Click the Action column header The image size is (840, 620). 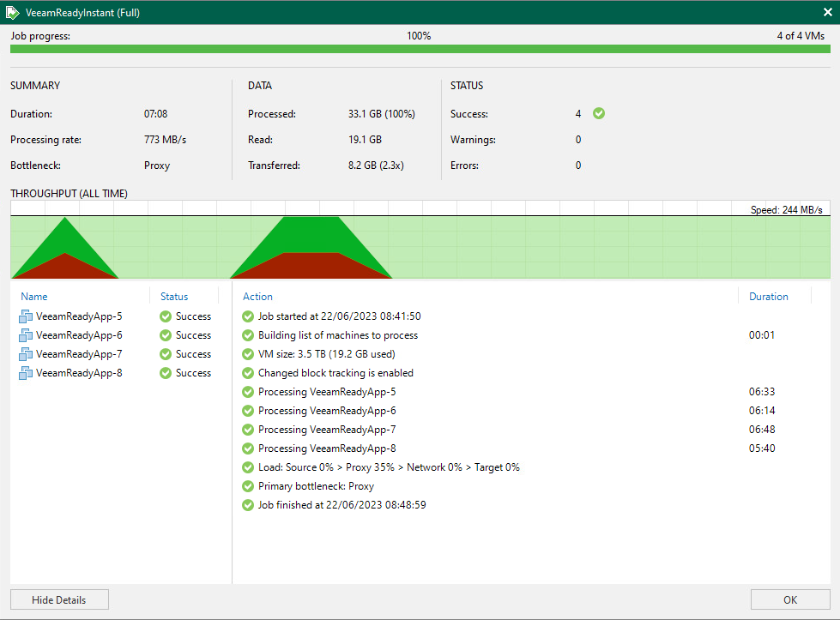pyautogui.click(x=257, y=297)
